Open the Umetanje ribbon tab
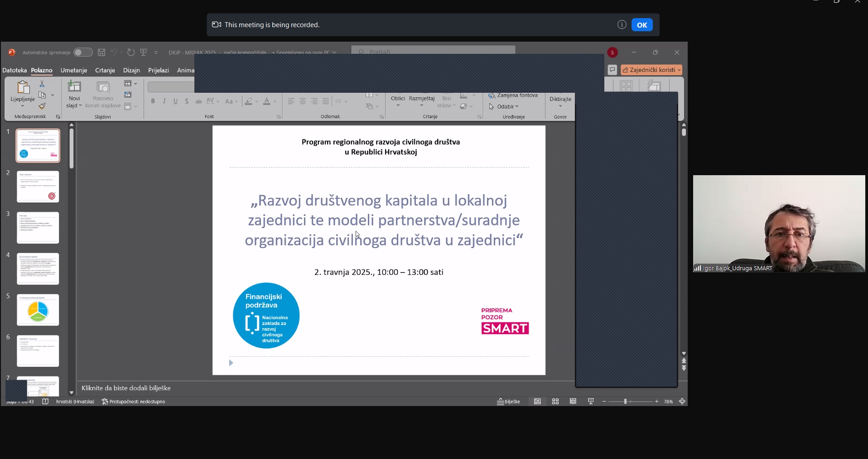Viewport: 868px width, 459px height. click(x=74, y=70)
